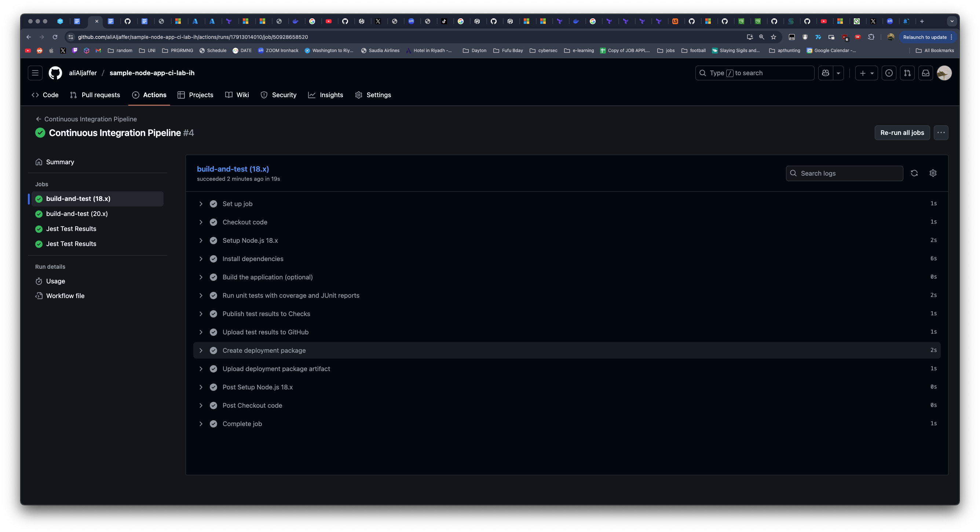This screenshot has height=532, width=980.
Task: Open the Copilot options dropdown arrow
Action: pyautogui.click(x=838, y=73)
